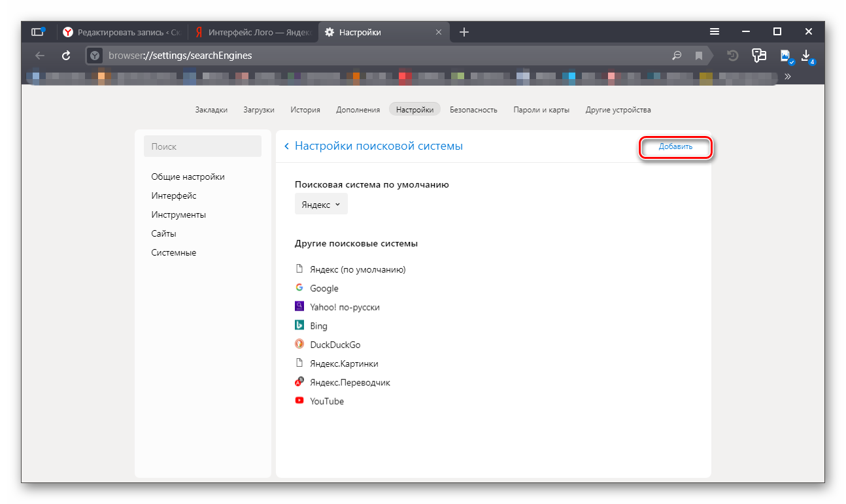Select the Google row text
Viewport: 846px width, 504px height.
coord(324,288)
